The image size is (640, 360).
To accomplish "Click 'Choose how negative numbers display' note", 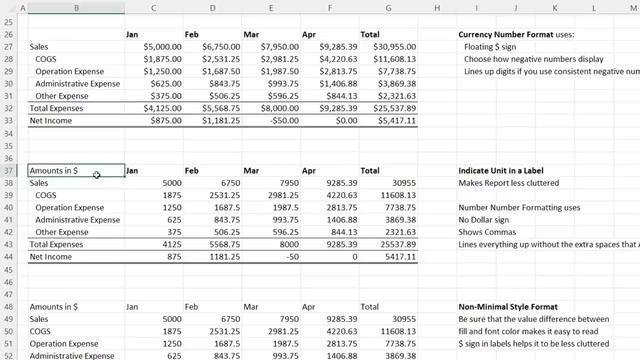I will 533,59.
